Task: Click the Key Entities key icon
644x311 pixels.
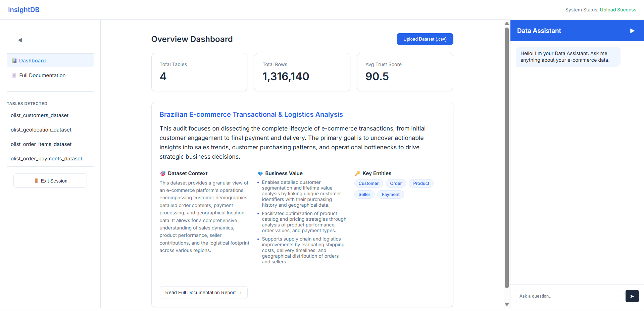Action: click(x=358, y=173)
